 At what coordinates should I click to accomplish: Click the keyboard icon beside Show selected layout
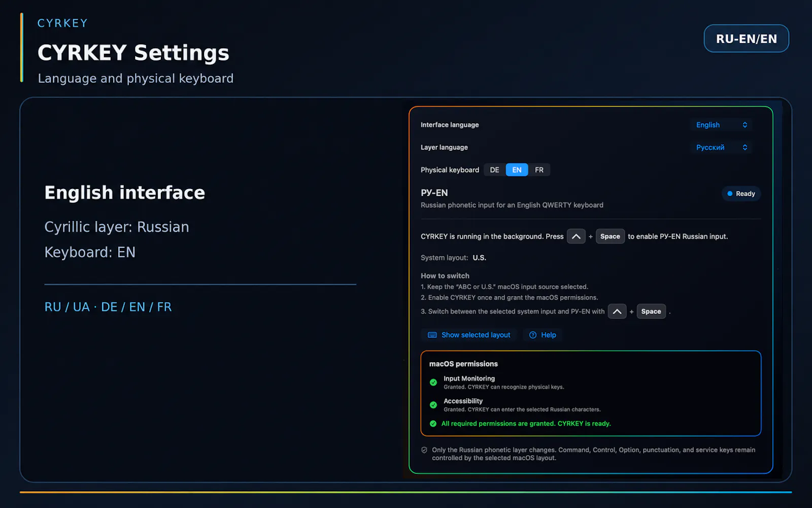tap(432, 335)
